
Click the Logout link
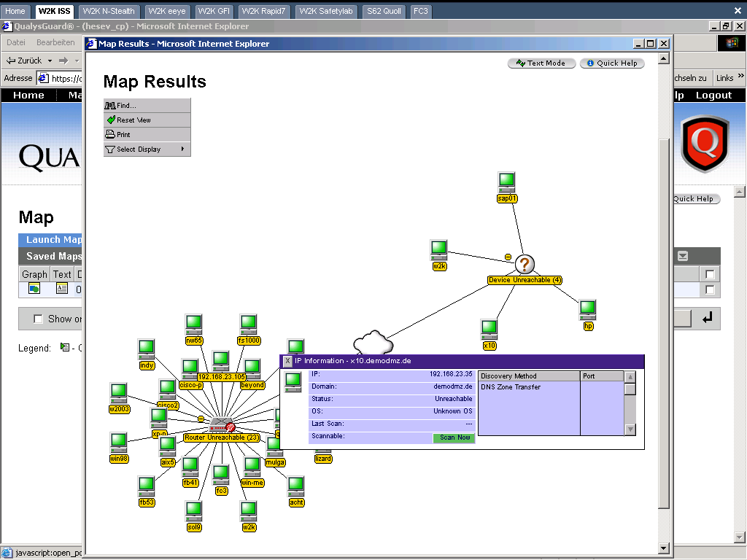(713, 96)
